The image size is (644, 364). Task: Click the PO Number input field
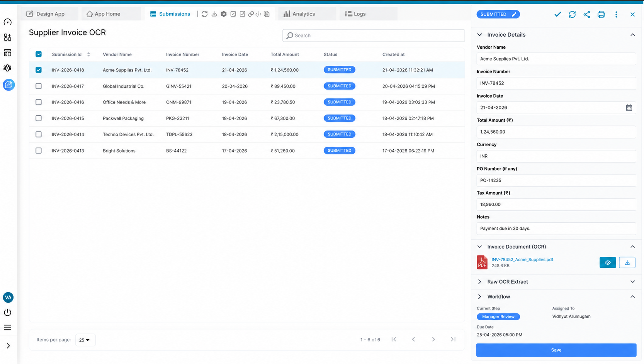pyautogui.click(x=556, y=180)
